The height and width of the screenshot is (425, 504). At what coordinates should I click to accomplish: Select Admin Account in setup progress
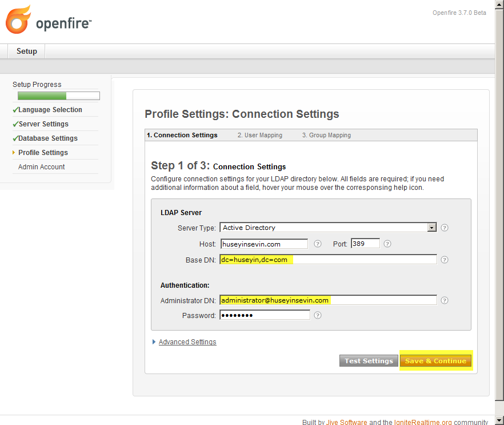click(42, 166)
